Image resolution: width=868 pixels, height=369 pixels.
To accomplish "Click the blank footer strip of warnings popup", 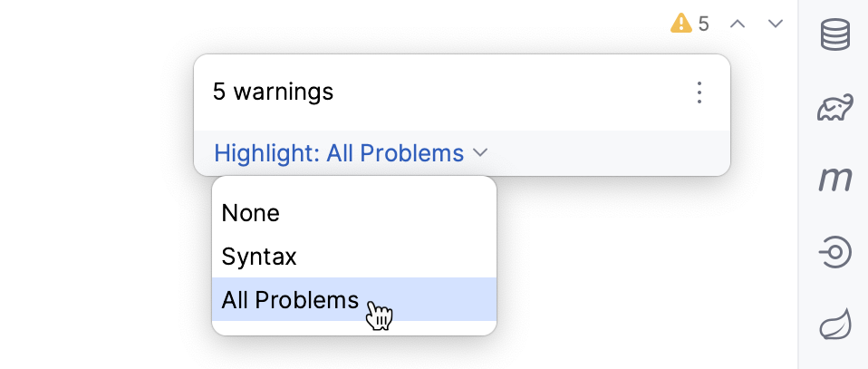I will click(616, 153).
